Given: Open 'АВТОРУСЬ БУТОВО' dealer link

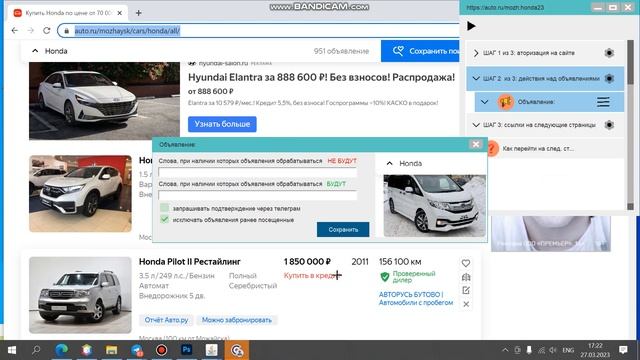Looking at the screenshot, I should tap(416, 298).
